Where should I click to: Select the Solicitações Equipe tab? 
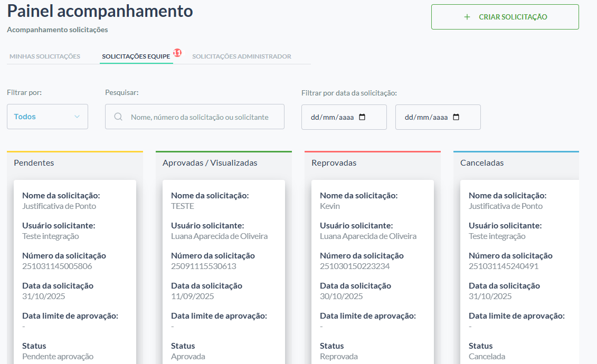point(136,56)
